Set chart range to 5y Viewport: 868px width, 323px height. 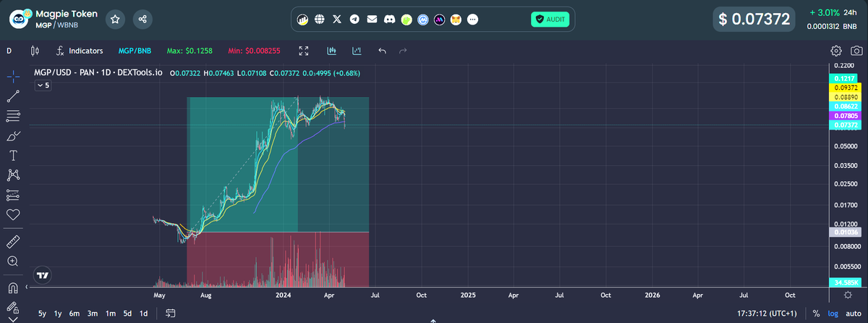click(43, 314)
